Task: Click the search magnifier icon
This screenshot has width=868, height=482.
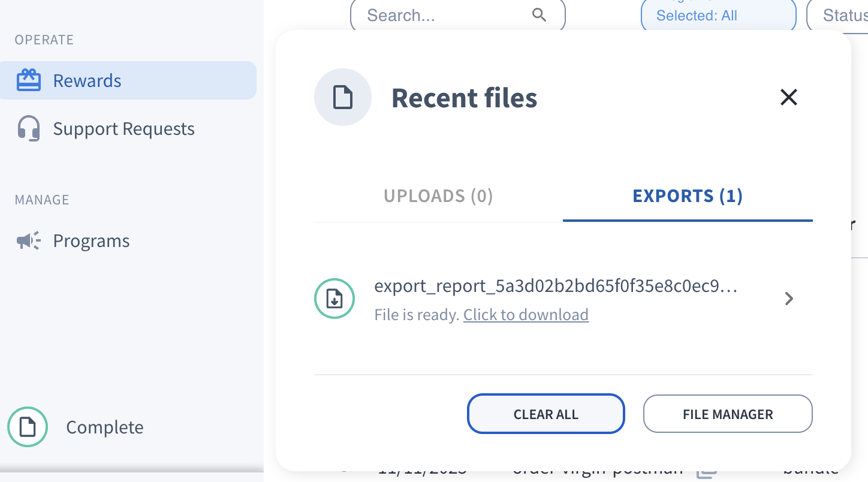Action: tap(540, 15)
